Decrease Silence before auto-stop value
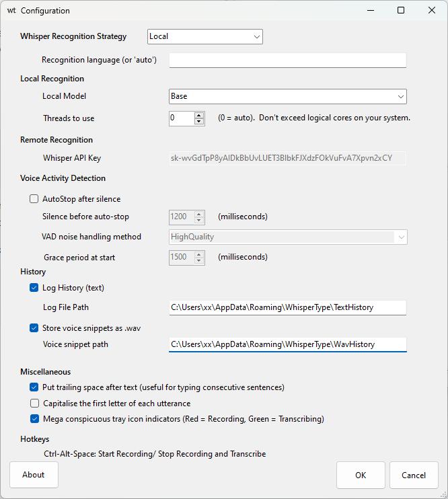The image size is (448, 499). pos(199,220)
